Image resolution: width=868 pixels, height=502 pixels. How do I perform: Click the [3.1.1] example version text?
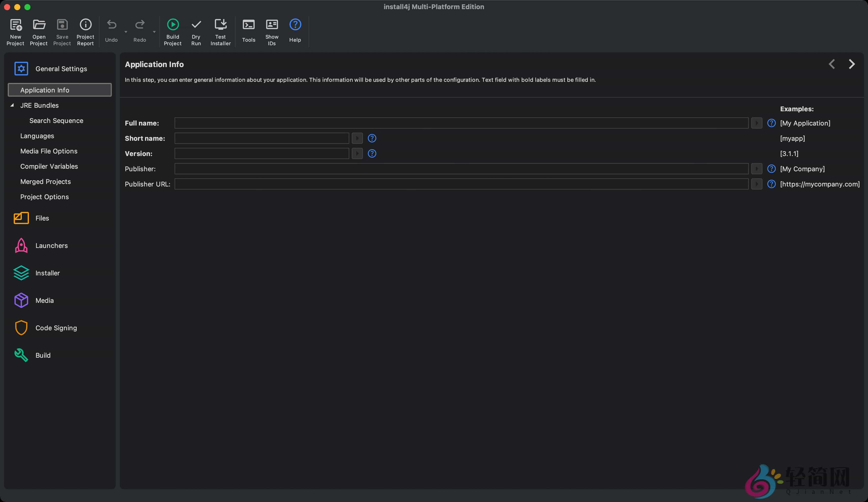pyautogui.click(x=789, y=153)
